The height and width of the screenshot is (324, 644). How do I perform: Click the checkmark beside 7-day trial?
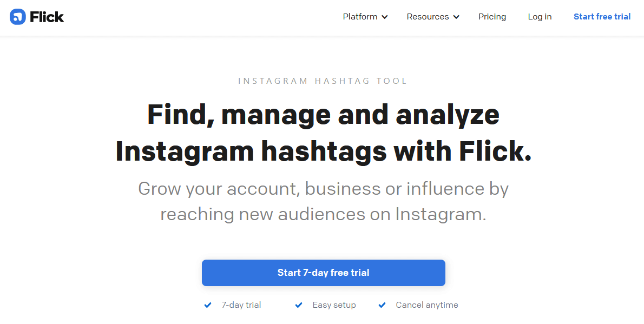[x=208, y=305]
